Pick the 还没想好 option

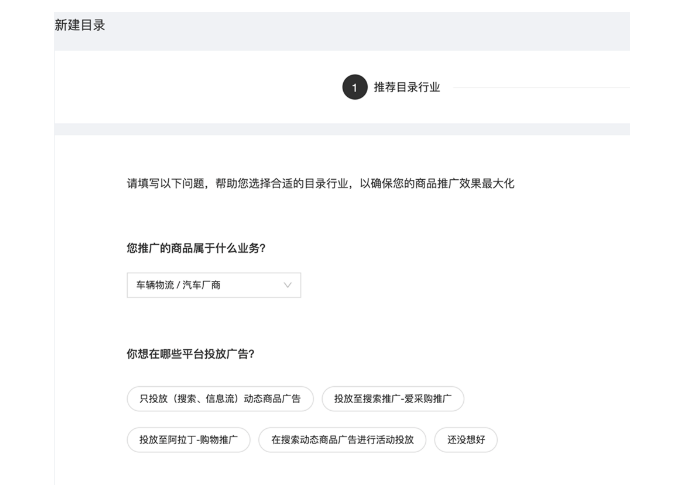pos(466,440)
